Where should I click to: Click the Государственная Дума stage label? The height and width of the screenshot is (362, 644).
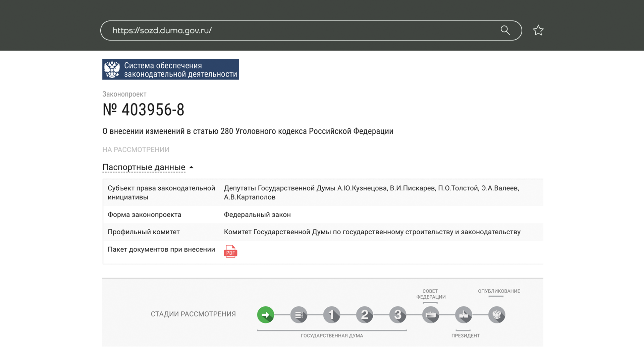coord(332,336)
